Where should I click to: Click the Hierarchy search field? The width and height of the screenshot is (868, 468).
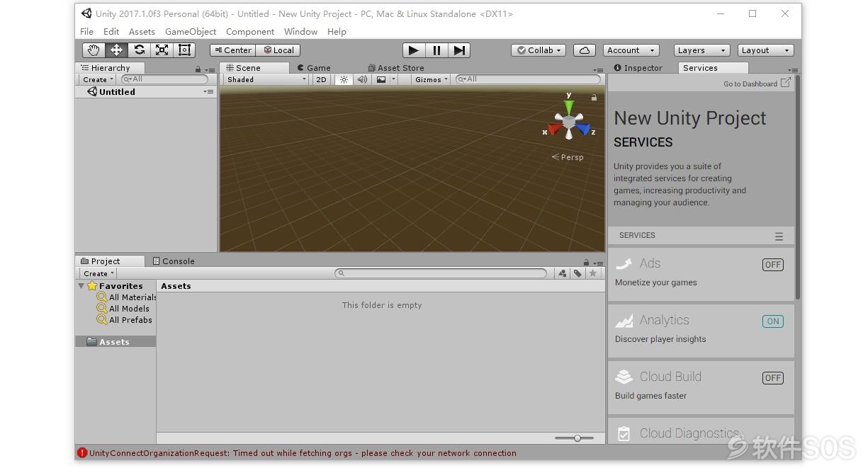tap(164, 79)
